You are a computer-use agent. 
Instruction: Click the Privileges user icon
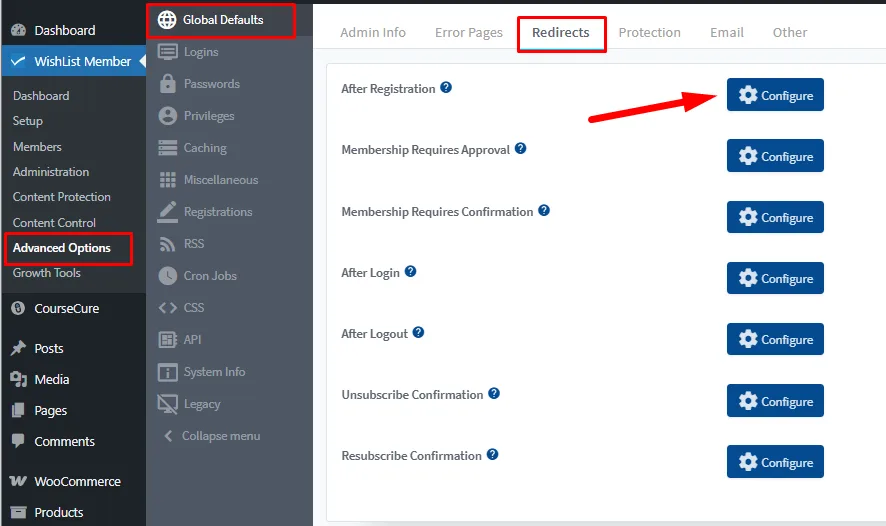[167, 116]
